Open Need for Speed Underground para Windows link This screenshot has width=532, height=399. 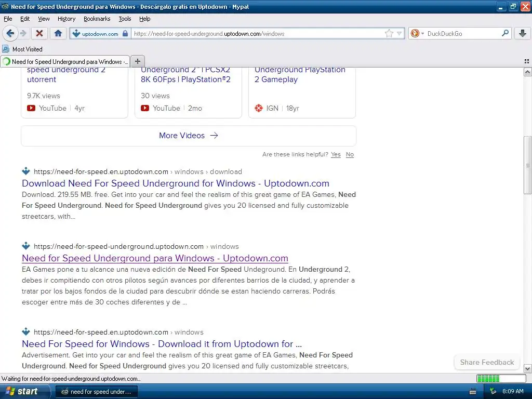pos(155,258)
